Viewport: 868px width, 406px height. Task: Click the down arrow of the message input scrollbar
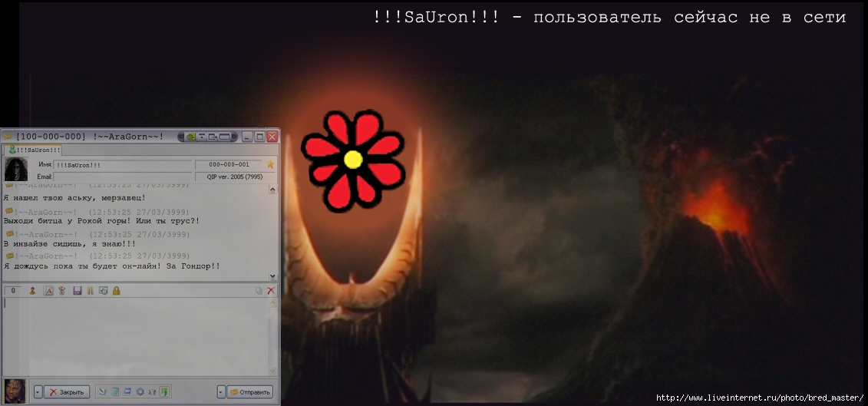(x=273, y=371)
